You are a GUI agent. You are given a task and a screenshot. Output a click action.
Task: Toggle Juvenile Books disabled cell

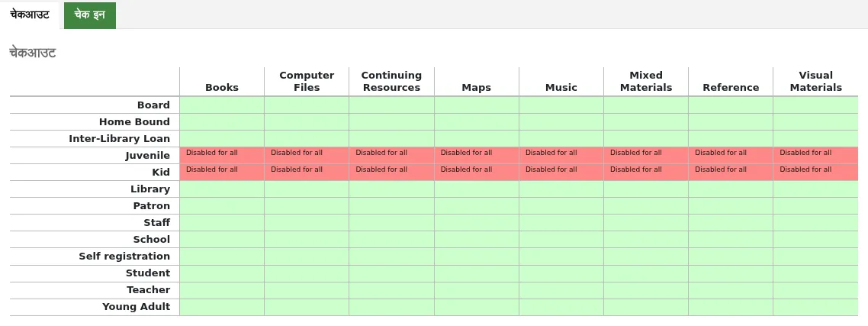[x=222, y=155]
